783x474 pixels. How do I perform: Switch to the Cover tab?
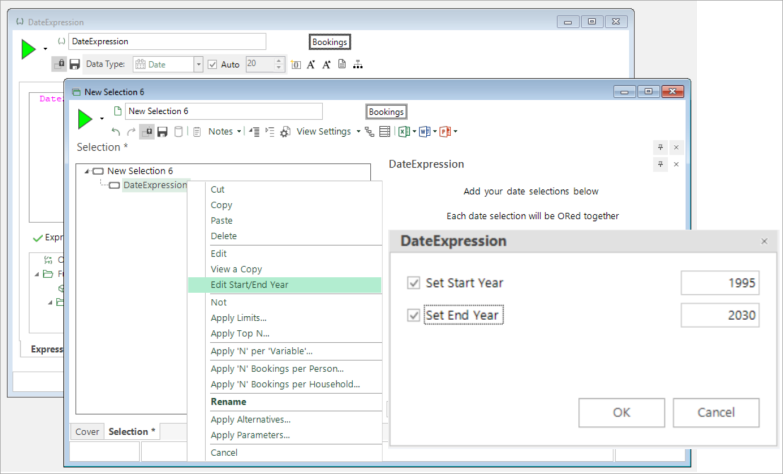[x=87, y=432]
